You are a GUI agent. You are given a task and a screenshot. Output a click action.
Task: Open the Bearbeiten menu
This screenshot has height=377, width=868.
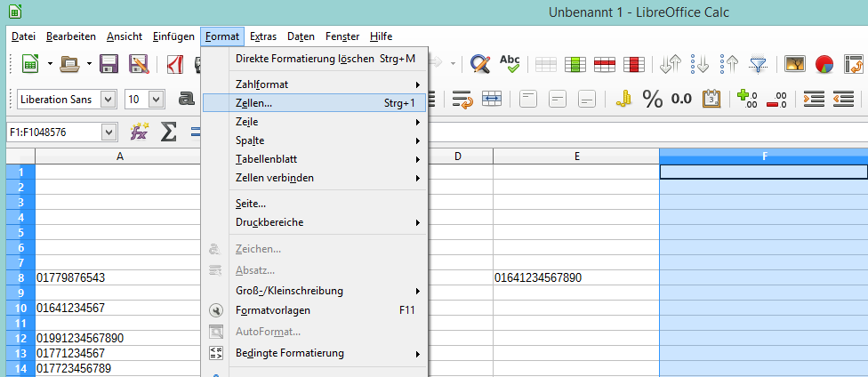tap(71, 36)
